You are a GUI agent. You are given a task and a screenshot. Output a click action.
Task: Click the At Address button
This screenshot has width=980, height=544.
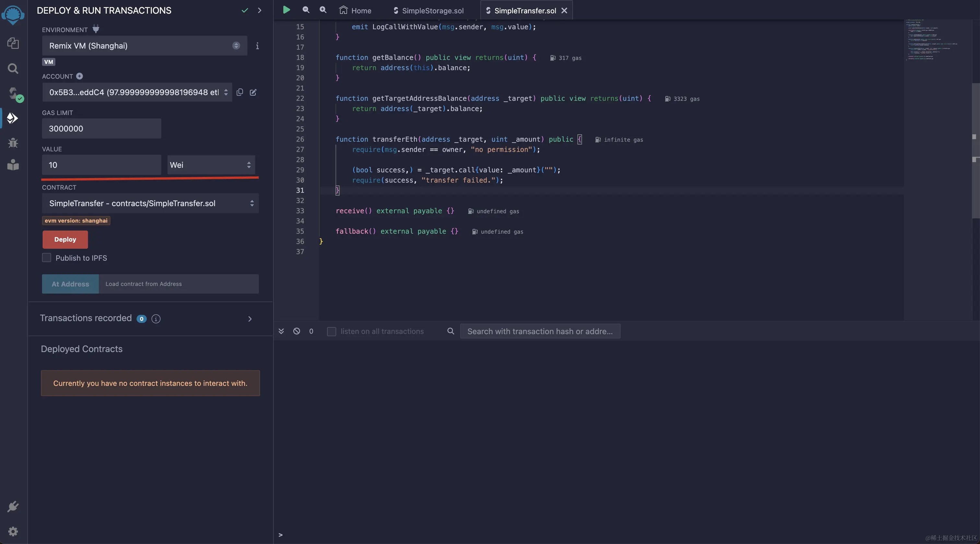pos(70,284)
